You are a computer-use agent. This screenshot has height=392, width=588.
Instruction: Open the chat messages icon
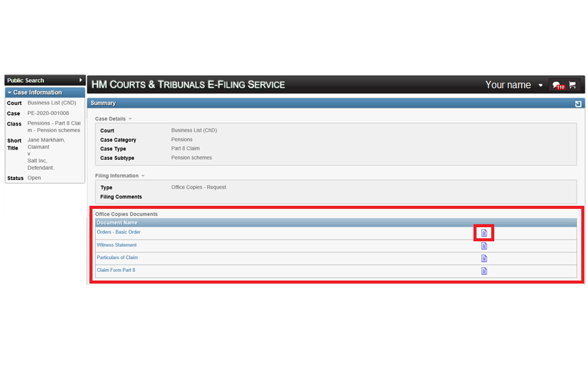click(556, 85)
